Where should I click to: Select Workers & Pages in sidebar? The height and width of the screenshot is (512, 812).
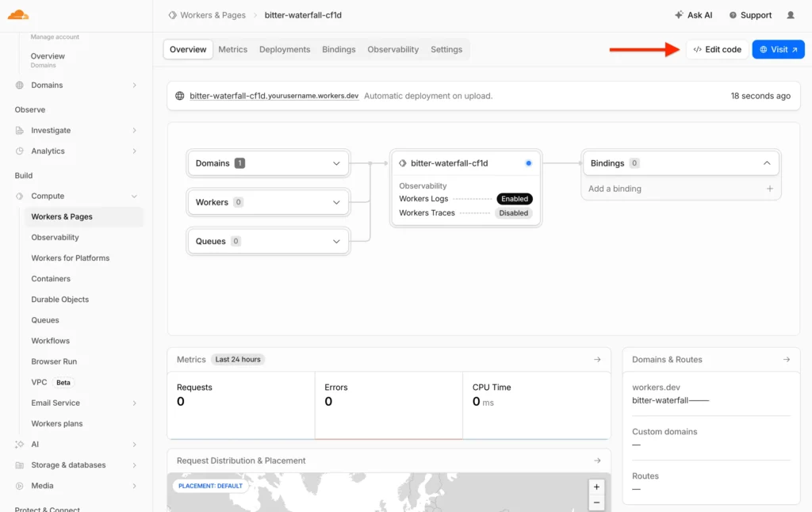84,217
